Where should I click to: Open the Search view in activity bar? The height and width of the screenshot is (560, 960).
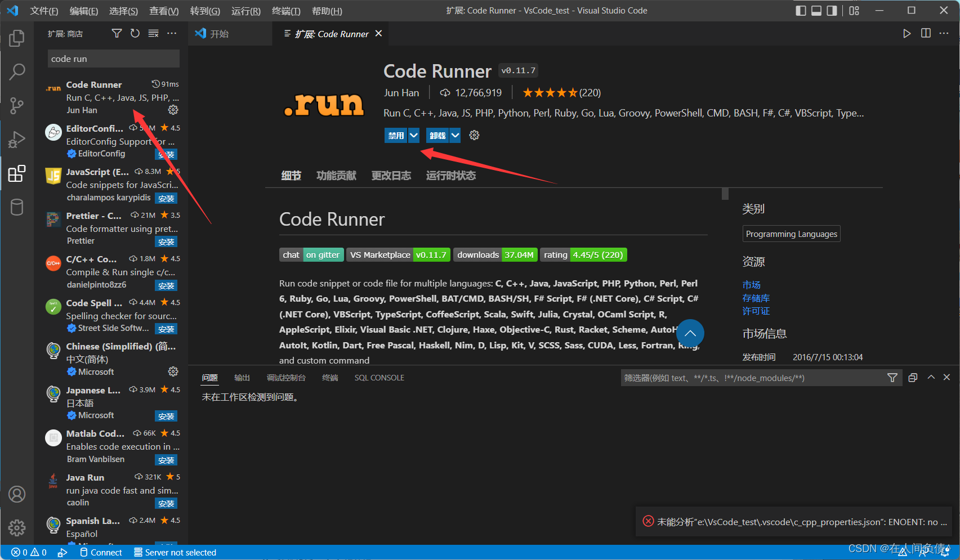pos(17,71)
